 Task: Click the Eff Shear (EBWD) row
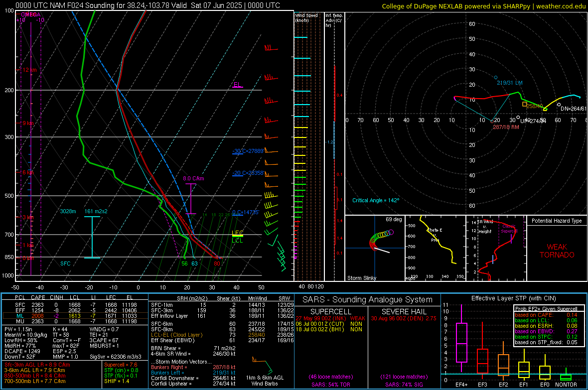pos(222,341)
